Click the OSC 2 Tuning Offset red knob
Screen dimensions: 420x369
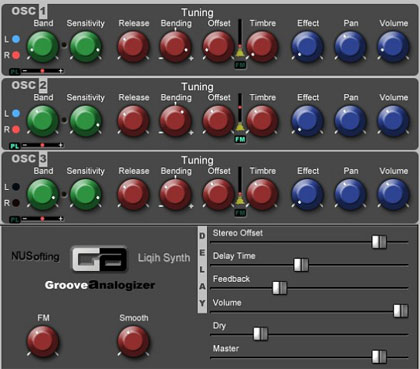click(x=218, y=121)
